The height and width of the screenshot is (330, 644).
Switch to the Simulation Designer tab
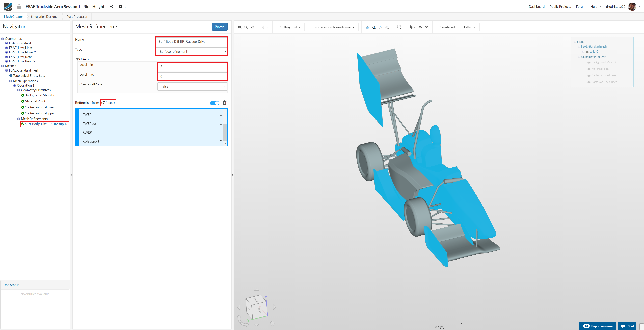click(x=44, y=16)
